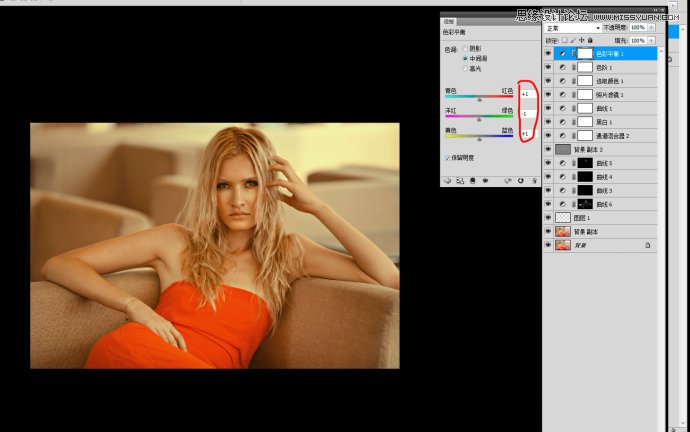This screenshot has height=432, width=690.
Task: Click the switch panel view icon in Adjustments
Action: [460, 181]
